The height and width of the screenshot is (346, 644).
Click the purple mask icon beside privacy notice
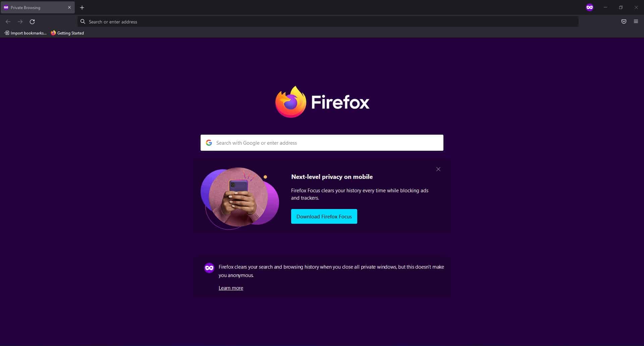coord(209,268)
